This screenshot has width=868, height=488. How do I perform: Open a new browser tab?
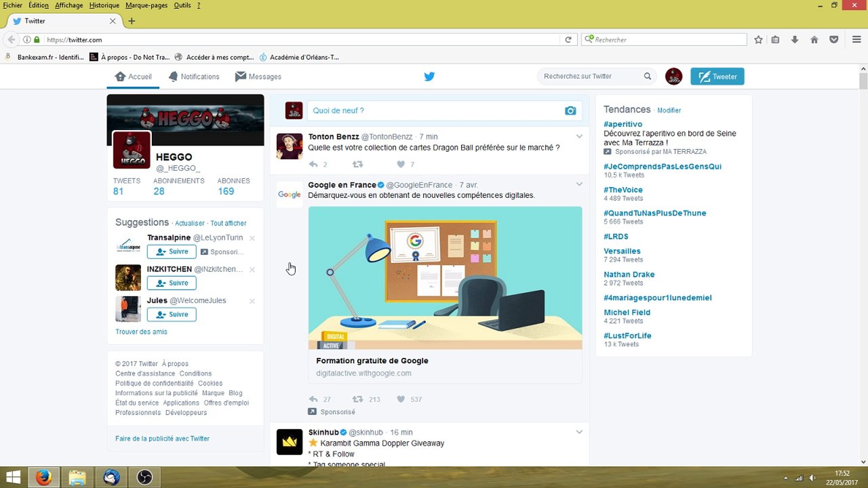tap(132, 21)
